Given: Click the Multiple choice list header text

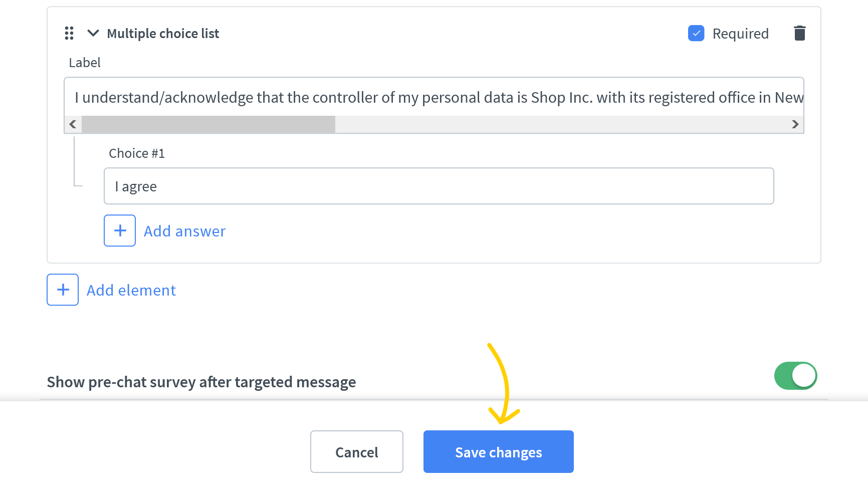Looking at the screenshot, I should click(162, 33).
